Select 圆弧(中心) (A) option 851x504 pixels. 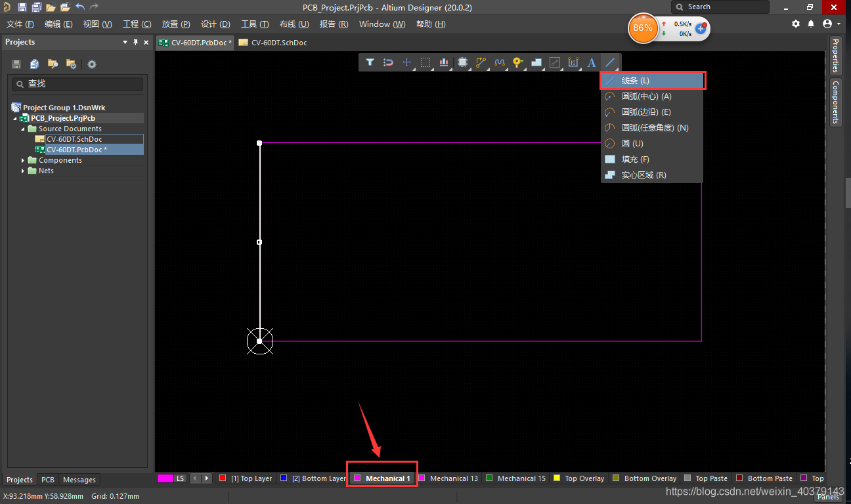tap(651, 96)
